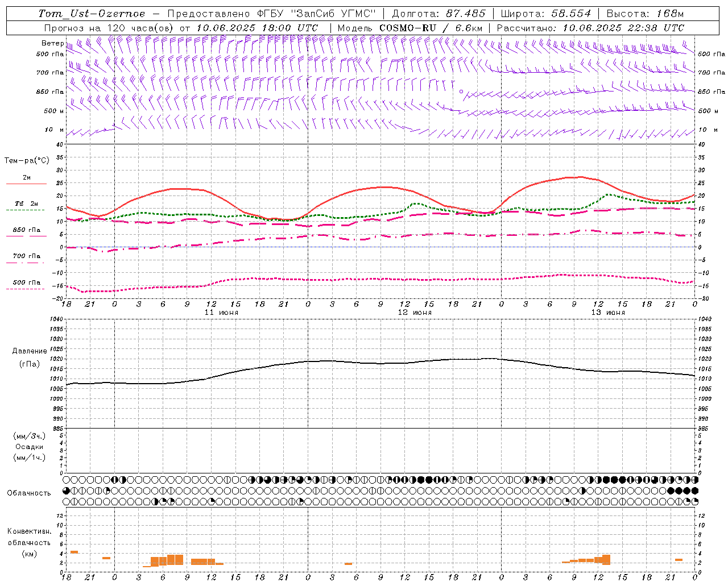Click the 'Ветер' wind panel label
This screenshot has width=728, height=582.
click(x=52, y=43)
